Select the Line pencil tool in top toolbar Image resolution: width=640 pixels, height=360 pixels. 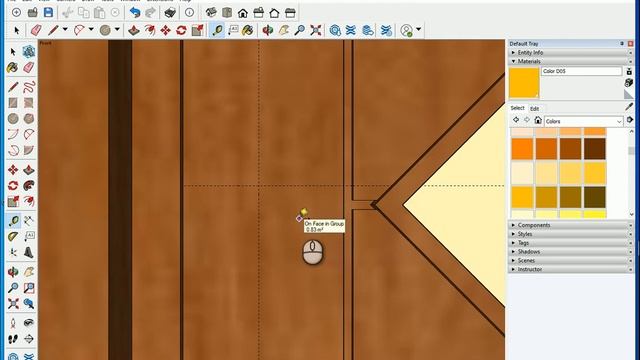click(53, 30)
